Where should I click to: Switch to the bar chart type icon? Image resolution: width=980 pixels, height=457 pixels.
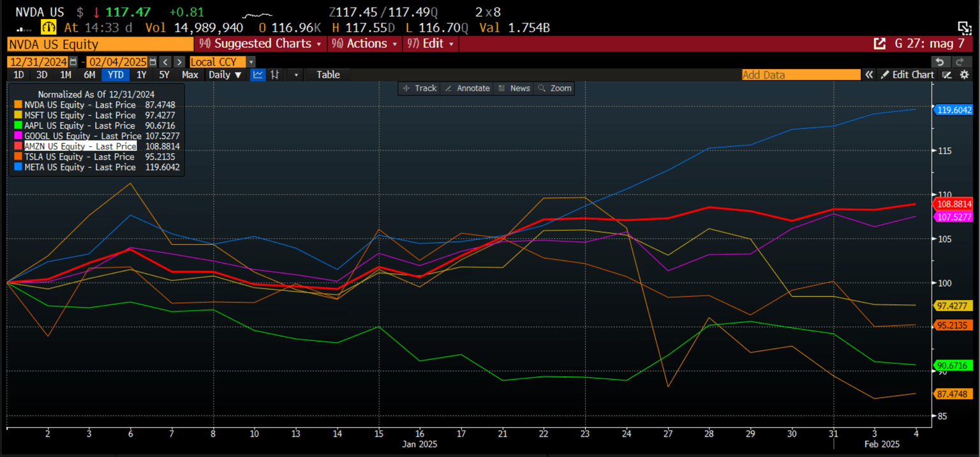(x=276, y=75)
